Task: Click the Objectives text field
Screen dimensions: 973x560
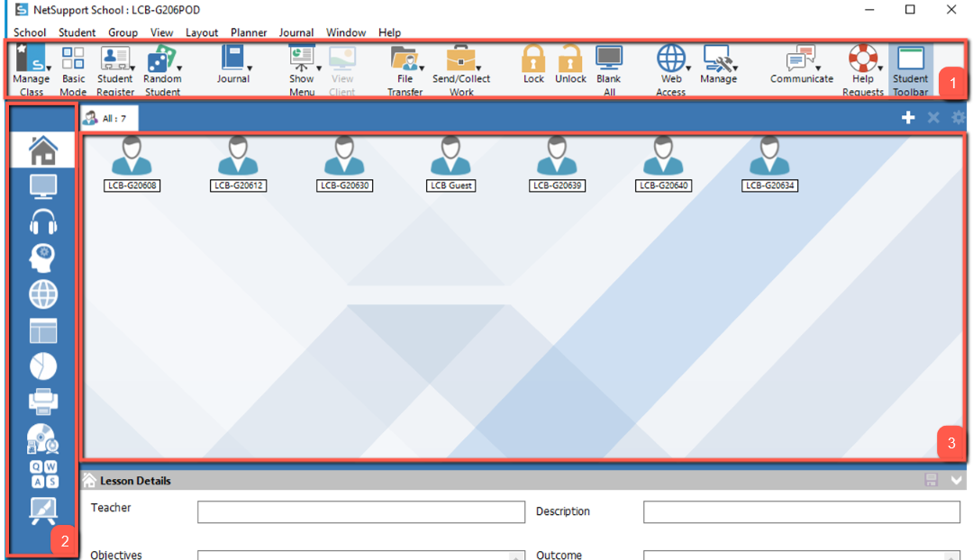Action: pos(361,555)
